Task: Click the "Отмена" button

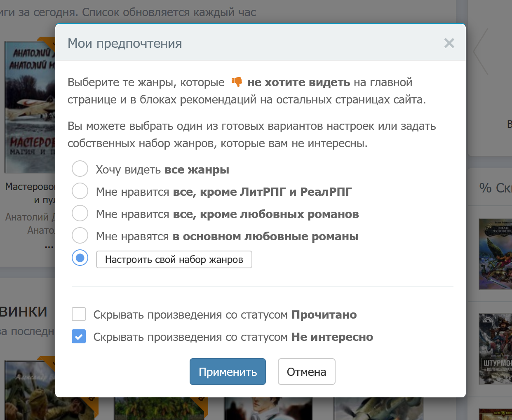Action: point(306,372)
